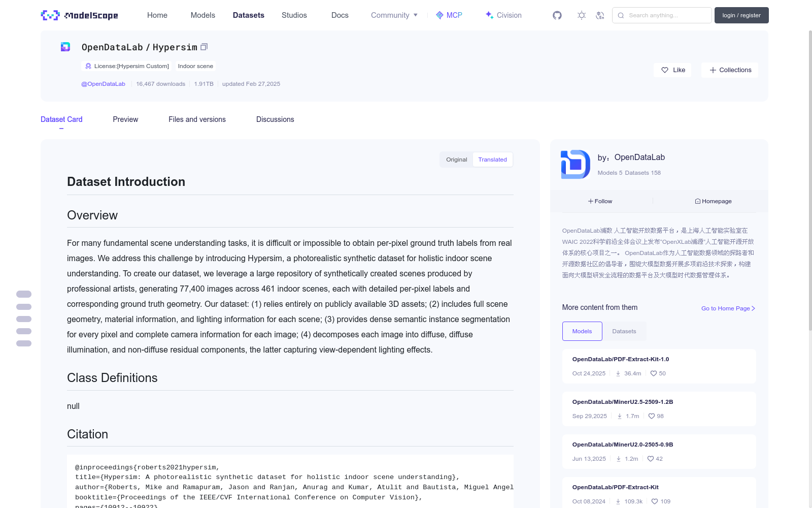Click the plus icon on Collections
This screenshot has width=812, height=508.
coord(713,70)
